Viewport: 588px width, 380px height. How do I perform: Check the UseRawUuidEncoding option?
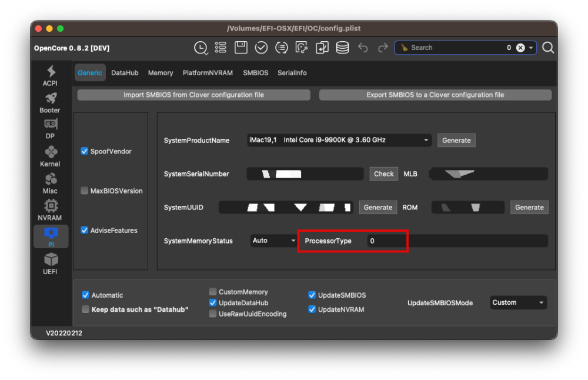click(213, 314)
